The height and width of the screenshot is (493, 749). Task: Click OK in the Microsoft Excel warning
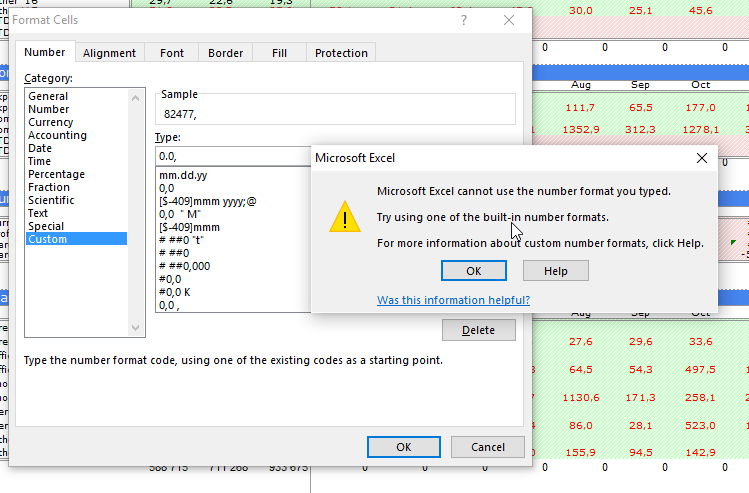[x=473, y=271]
